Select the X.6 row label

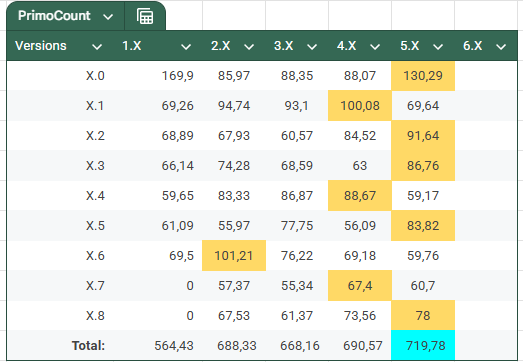coord(95,256)
